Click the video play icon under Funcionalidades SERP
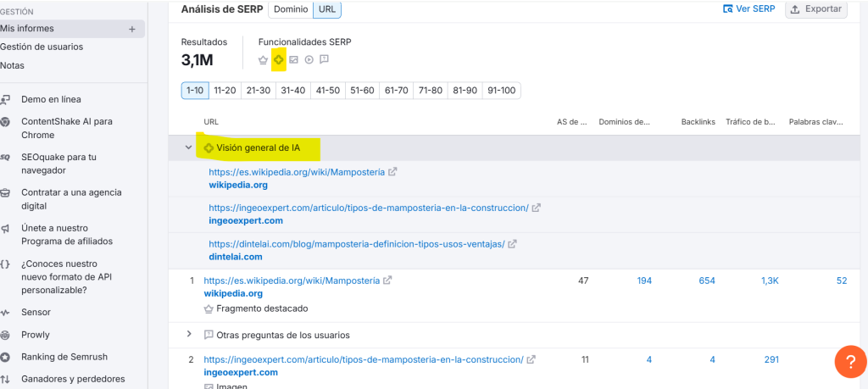Image resolution: width=868 pixels, height=389 pixels. click(309, 59)
